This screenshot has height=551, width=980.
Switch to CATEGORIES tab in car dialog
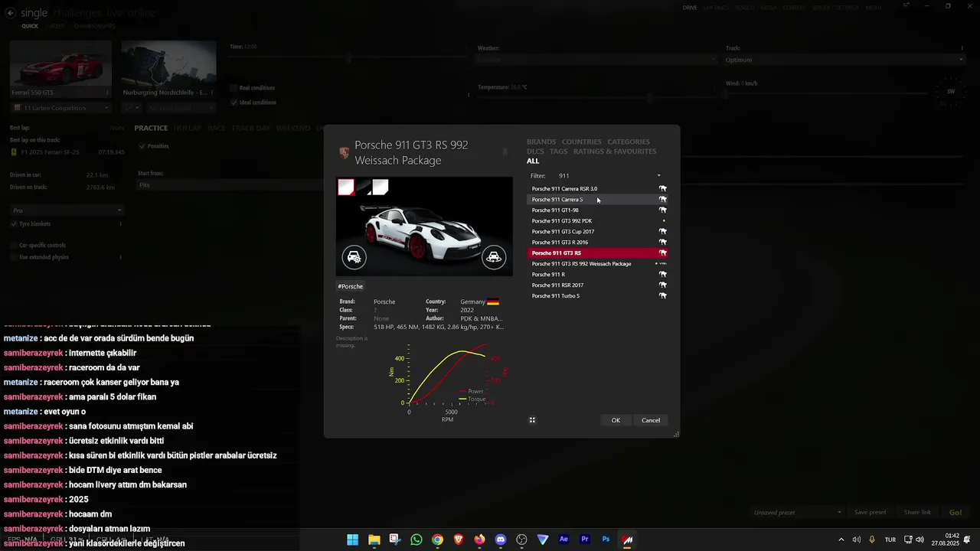click(629, 142)
